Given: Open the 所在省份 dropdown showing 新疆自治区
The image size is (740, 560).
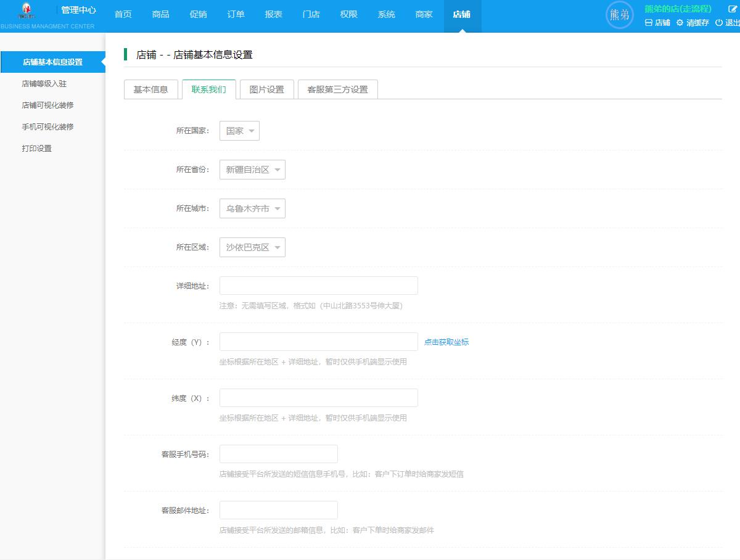Looking at the screenshot, I should 252,170.
